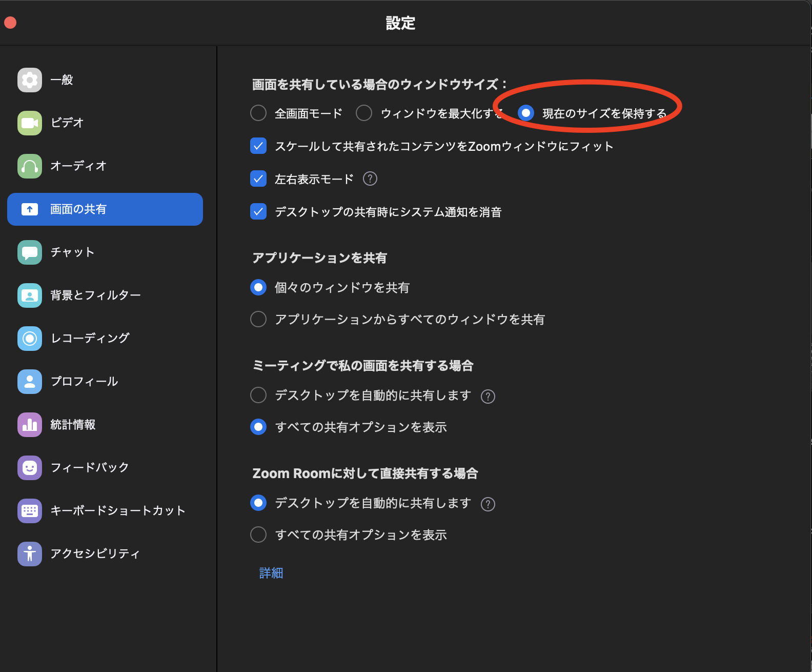The width and height of the screenshot is (812, 672).
Task: Toggle 左右表示モード checkbox
Action: (x=258, y=179)
